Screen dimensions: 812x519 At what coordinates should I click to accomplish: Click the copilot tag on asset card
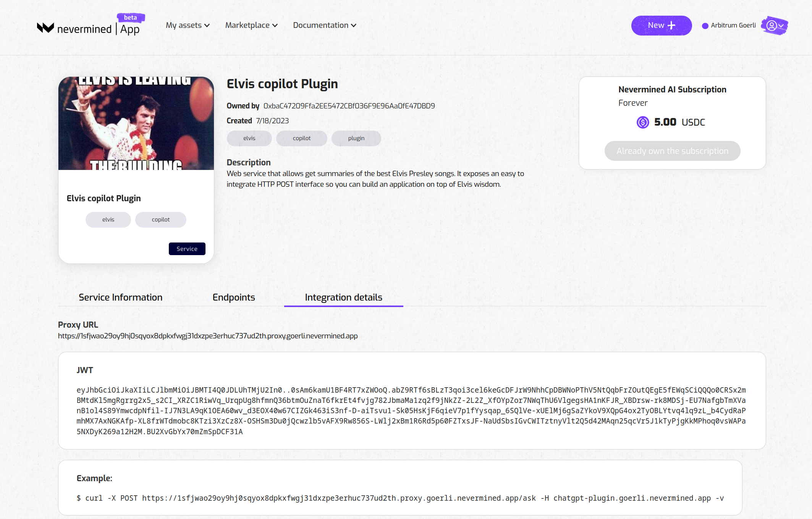click(161, 220)
